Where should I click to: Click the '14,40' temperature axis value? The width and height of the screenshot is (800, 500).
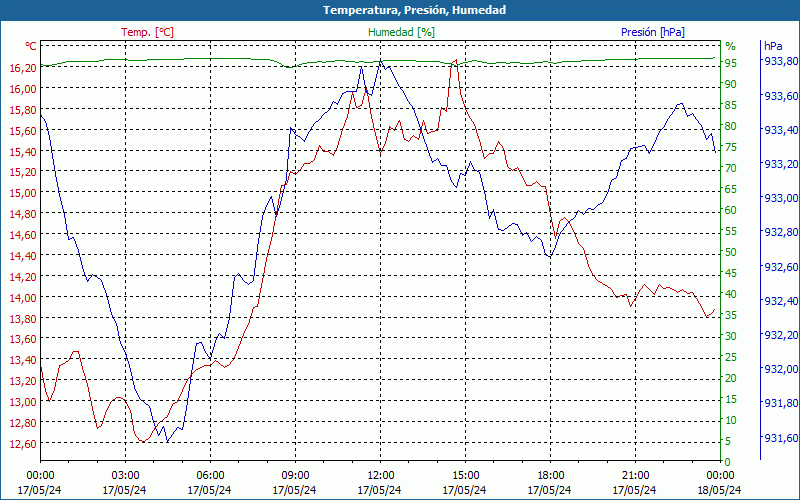tap(23, 256)
